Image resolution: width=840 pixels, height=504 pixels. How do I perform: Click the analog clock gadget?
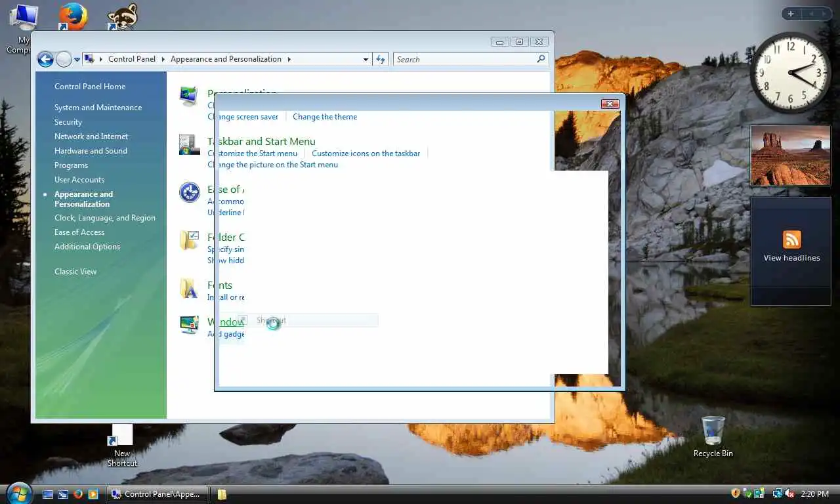[791, 73]
